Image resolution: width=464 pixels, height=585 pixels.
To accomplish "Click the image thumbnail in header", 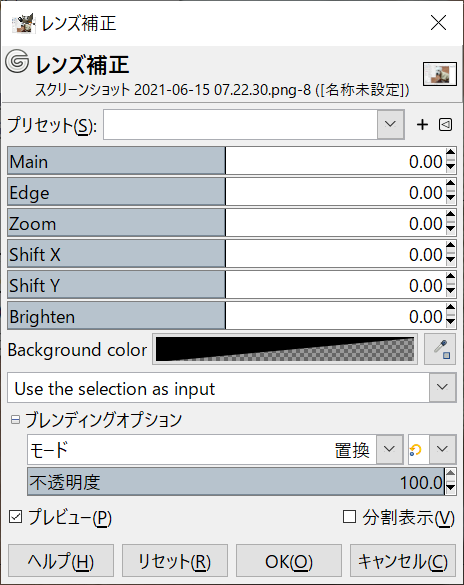I will [x=440, y=74].
